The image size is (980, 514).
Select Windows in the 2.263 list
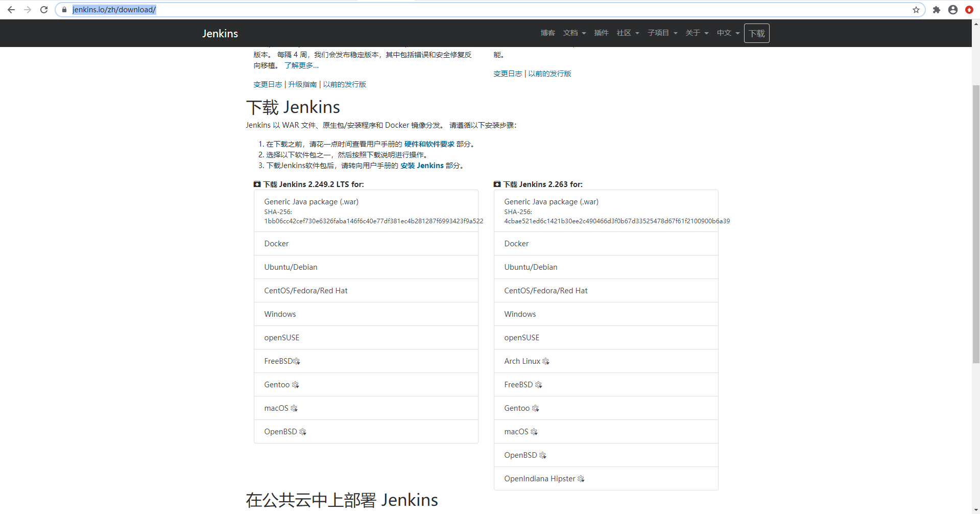[x=606, y=314]
